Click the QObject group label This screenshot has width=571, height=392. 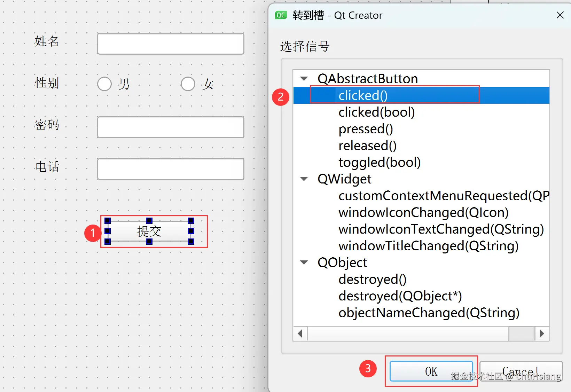pyautogui.click(x=342, y=262)
